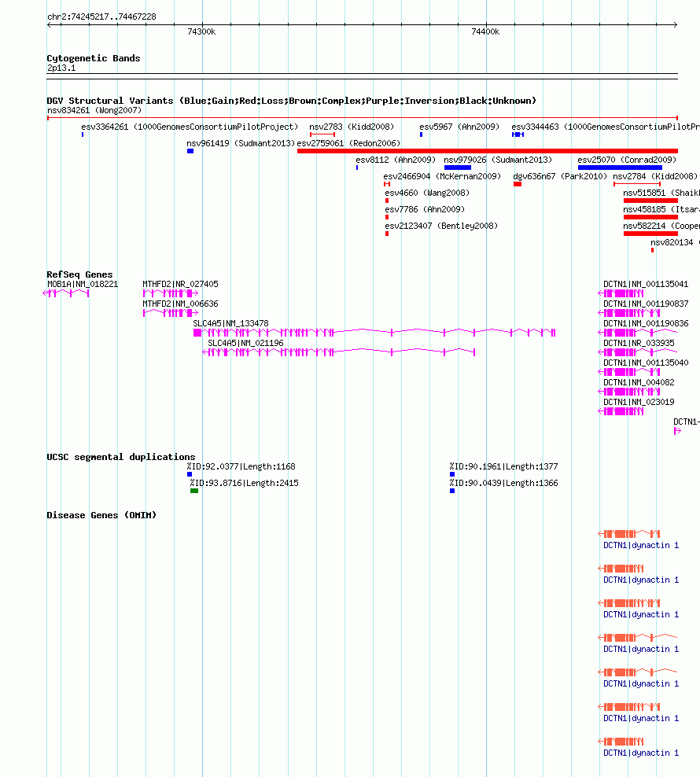The image size is (700, 777).
Task: Select the %ID:90.1961|Length:1377 duplication label
Action: (x=503, y=467)
